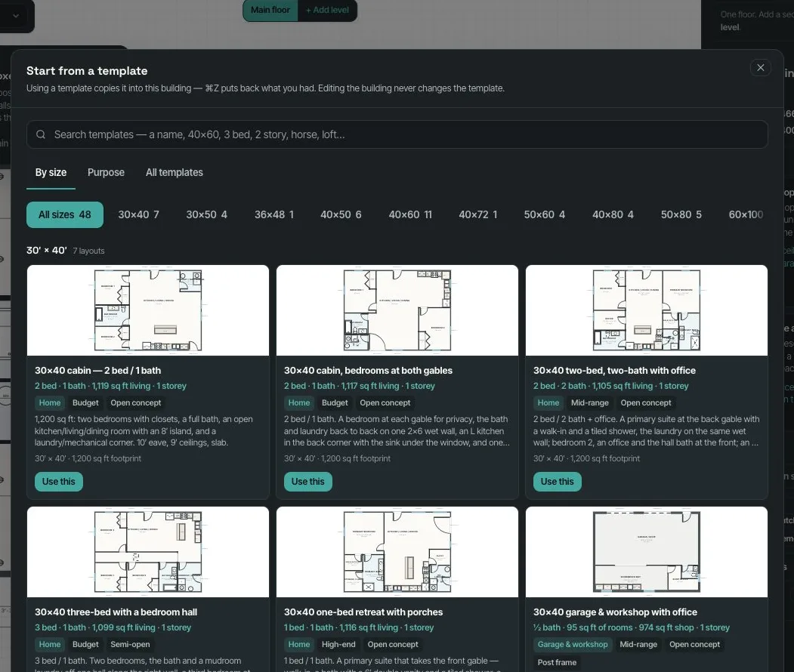Click the Home tag on bedrooms at both gables card
Screen dimensions: 794x672
click(299, 402)
